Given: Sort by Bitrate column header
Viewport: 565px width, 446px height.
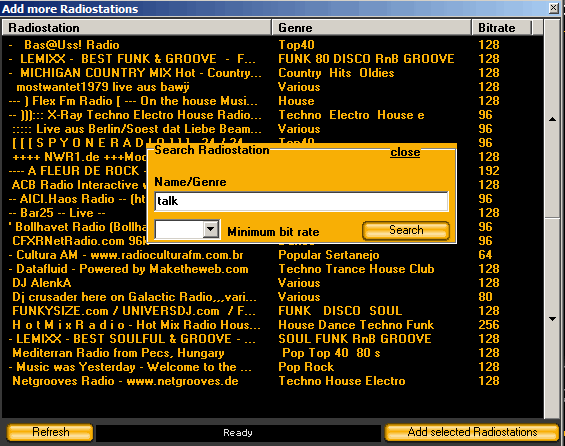Looking at the screenshot, I should coord(502,28).
